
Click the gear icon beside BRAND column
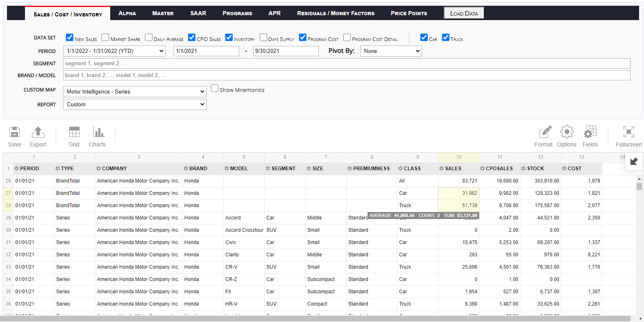point(186,169)
